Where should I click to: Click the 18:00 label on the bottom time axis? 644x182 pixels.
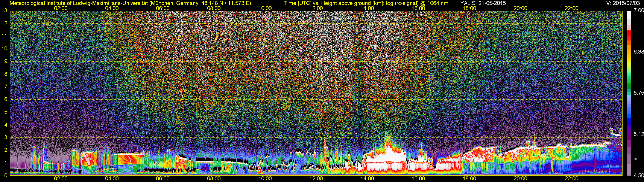pyautogui.click(x=469, y=179)
